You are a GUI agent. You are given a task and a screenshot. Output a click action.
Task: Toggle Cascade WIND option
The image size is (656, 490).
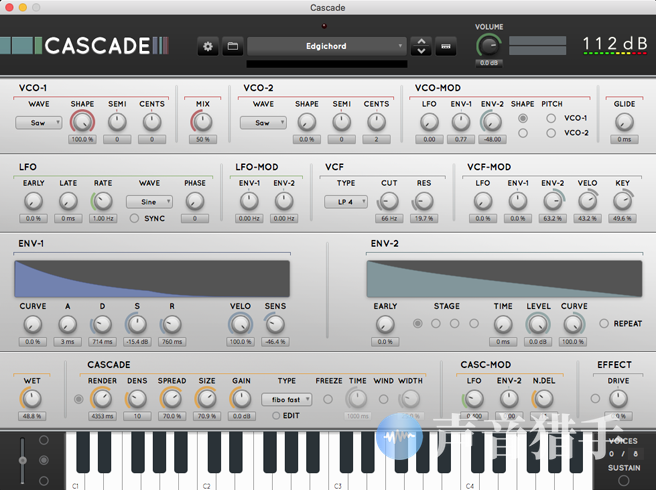coord(383,400)
